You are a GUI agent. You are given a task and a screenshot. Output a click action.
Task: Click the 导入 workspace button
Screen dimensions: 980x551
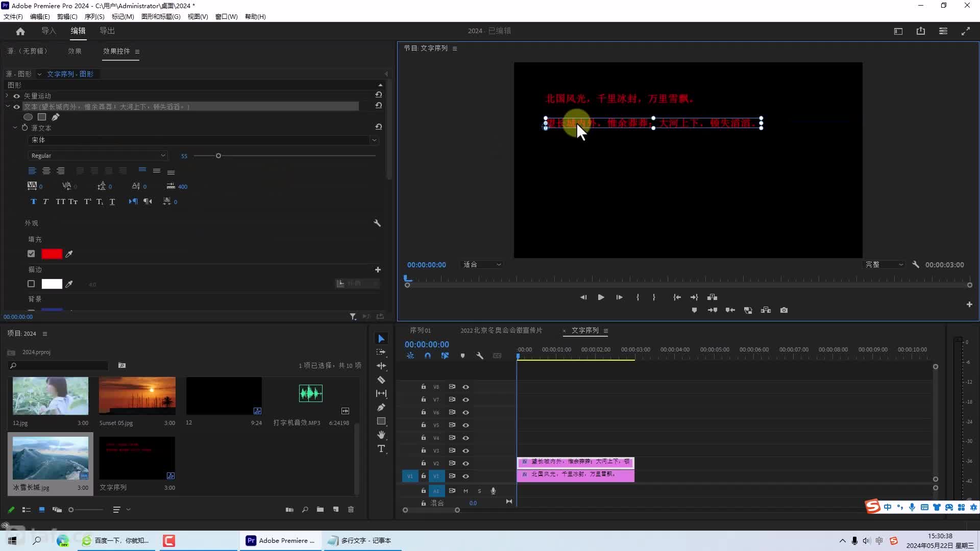49,31
